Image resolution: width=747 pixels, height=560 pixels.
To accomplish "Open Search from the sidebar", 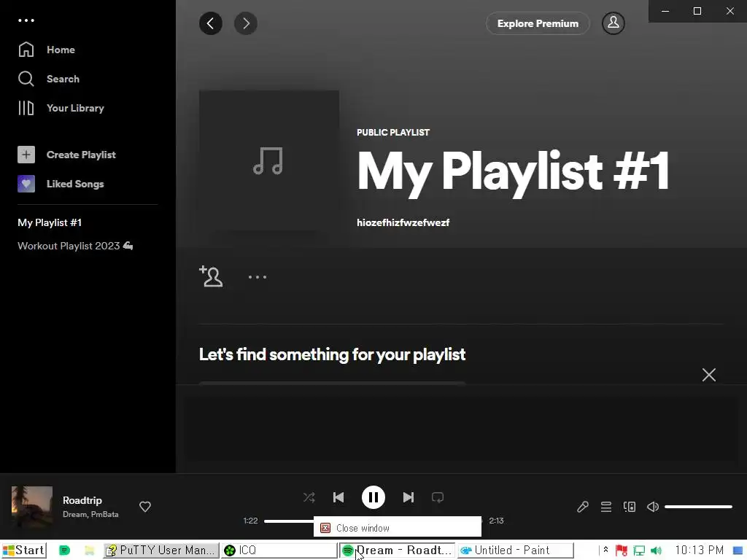I will 49,79.
